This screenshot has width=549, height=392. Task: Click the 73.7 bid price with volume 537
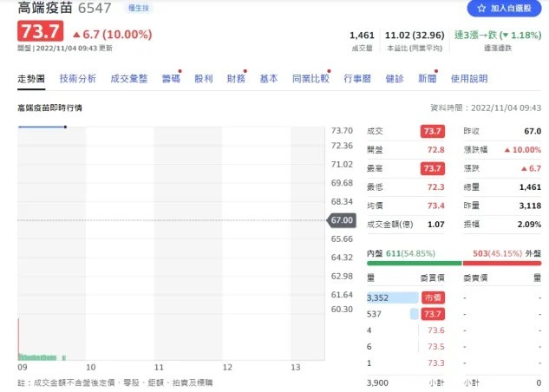click(433, 314)
